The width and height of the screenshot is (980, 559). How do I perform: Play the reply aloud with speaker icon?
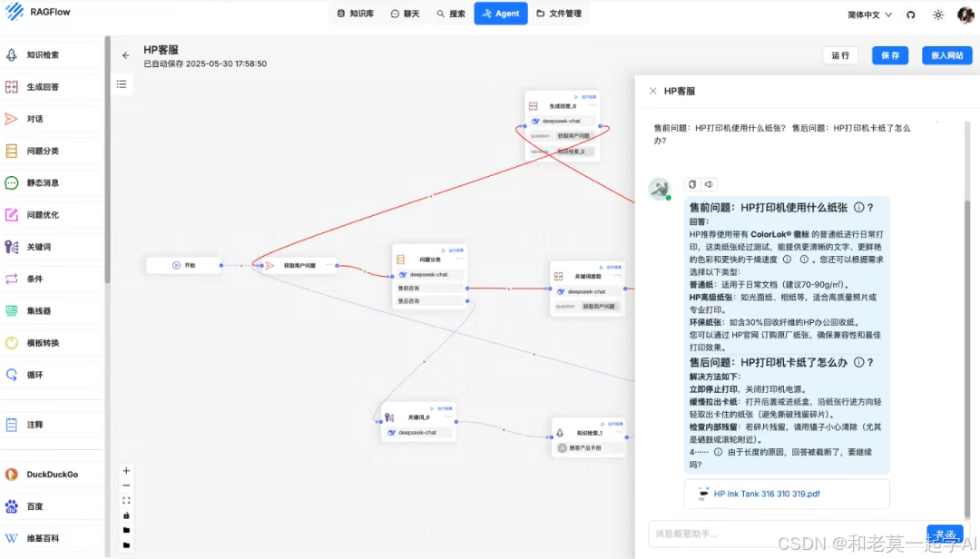pyautogui.click(x=708, y=184)
